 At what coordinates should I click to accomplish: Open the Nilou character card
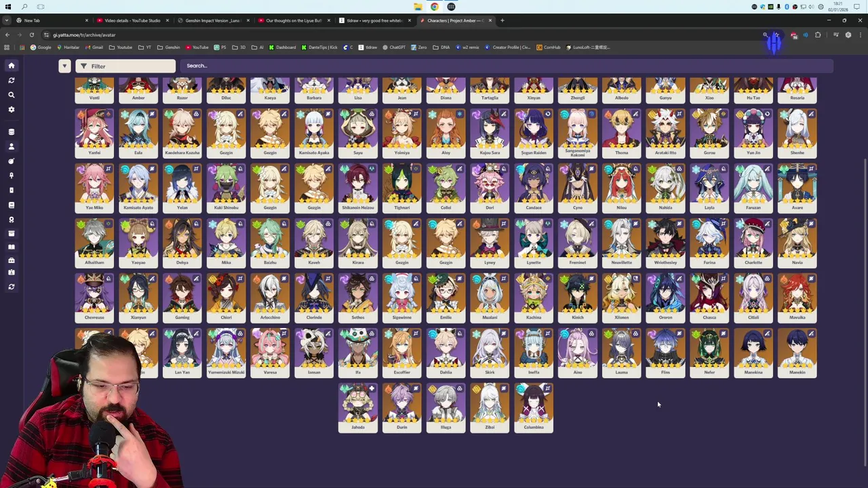622,188
